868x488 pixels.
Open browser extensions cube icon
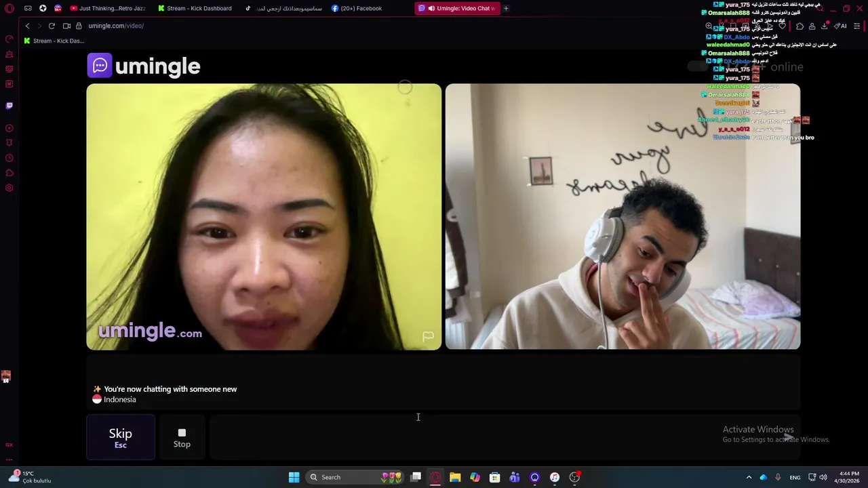click(x=800, y=26)
